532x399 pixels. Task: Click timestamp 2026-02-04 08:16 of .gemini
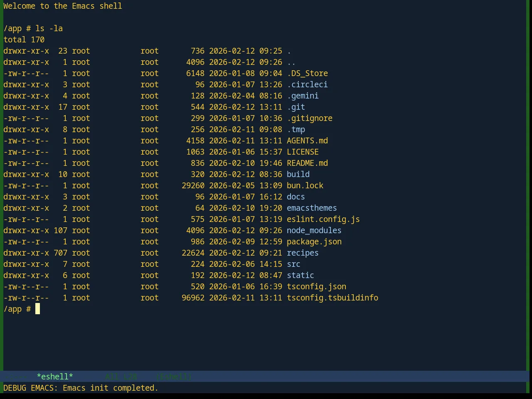[x=246, y=96]
